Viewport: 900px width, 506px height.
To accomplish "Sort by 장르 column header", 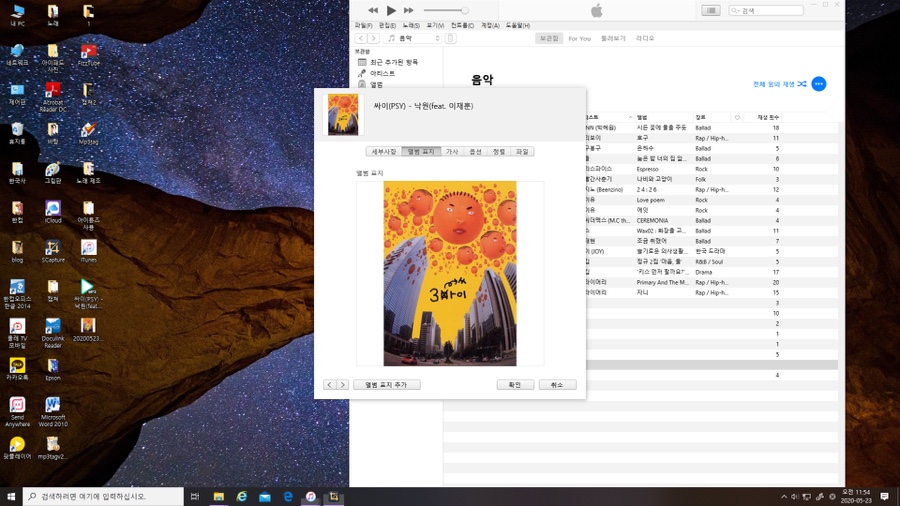I will (712, 117).
